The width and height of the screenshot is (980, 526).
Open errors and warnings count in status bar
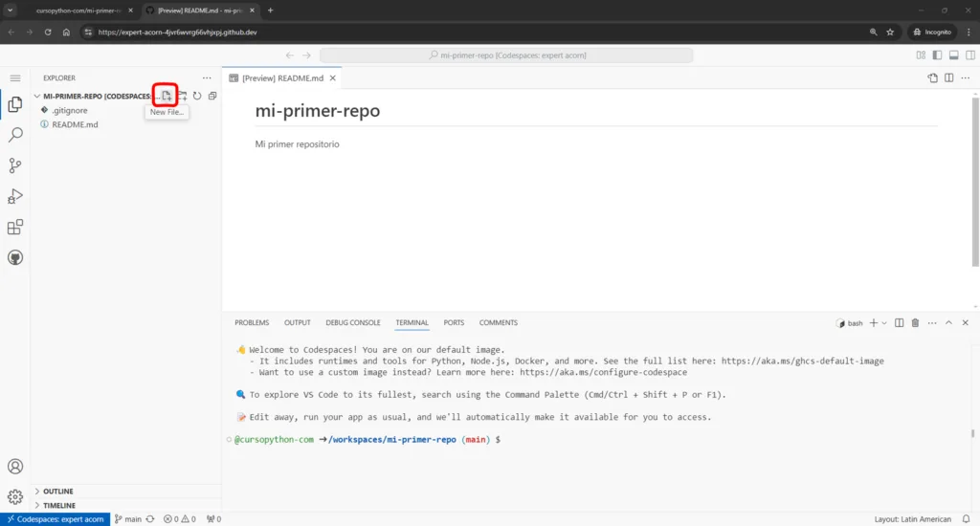pos(179,519)
